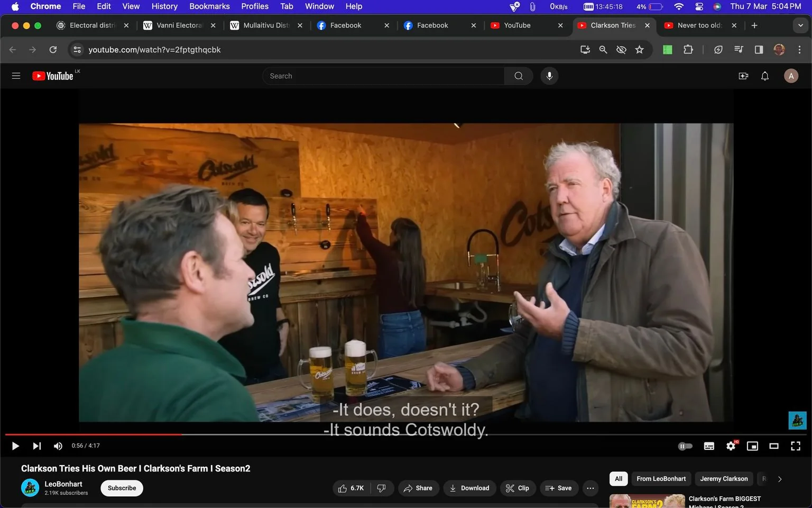Image resolution: width=812 pixels, height=508 pixels.
Task: Open the Profiles menu
Action: tap(255, 6)
